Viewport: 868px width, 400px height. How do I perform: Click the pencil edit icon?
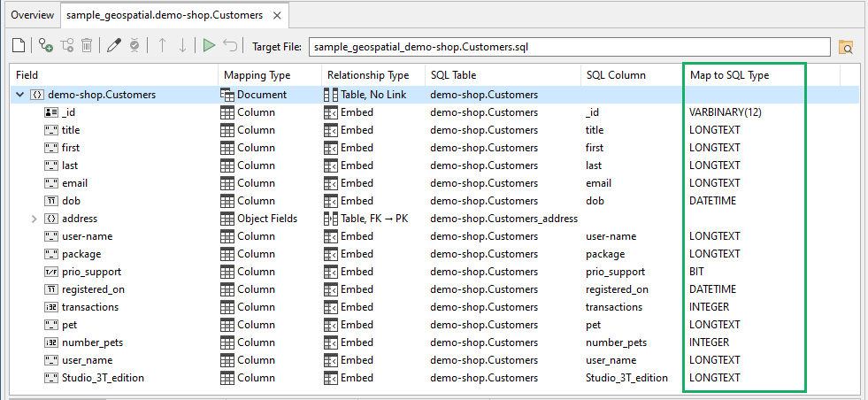tap(114, 46)
